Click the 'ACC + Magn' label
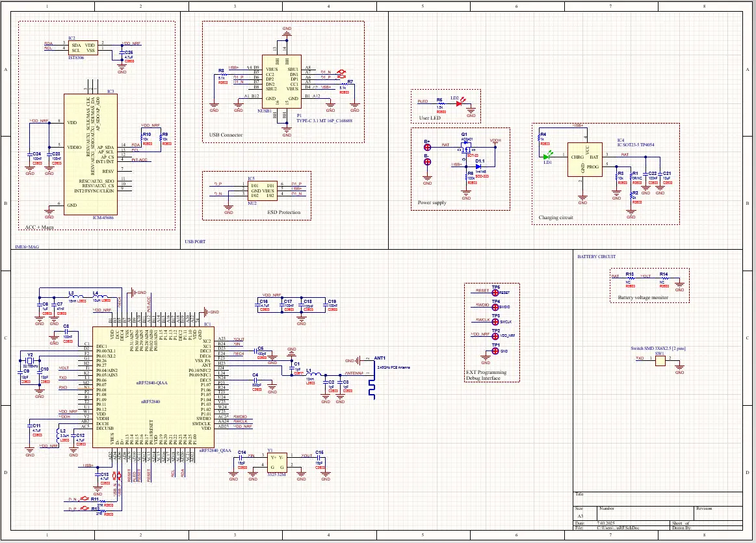 point(40,227)
